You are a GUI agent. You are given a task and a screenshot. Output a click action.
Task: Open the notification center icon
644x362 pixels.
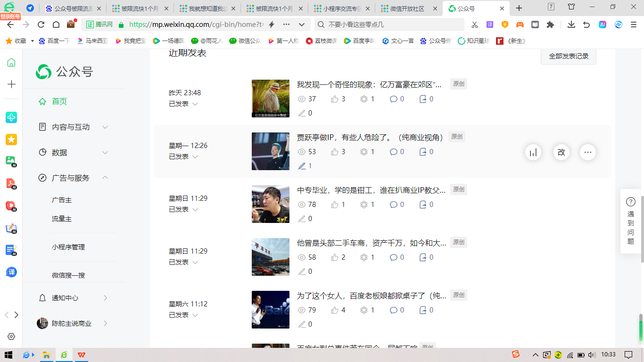pos(628,355)
